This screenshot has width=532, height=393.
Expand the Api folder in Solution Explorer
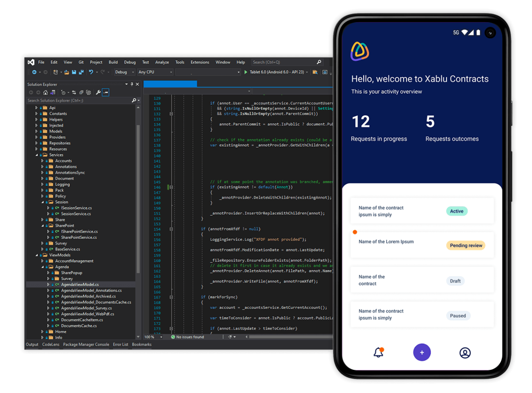(37, 107)
